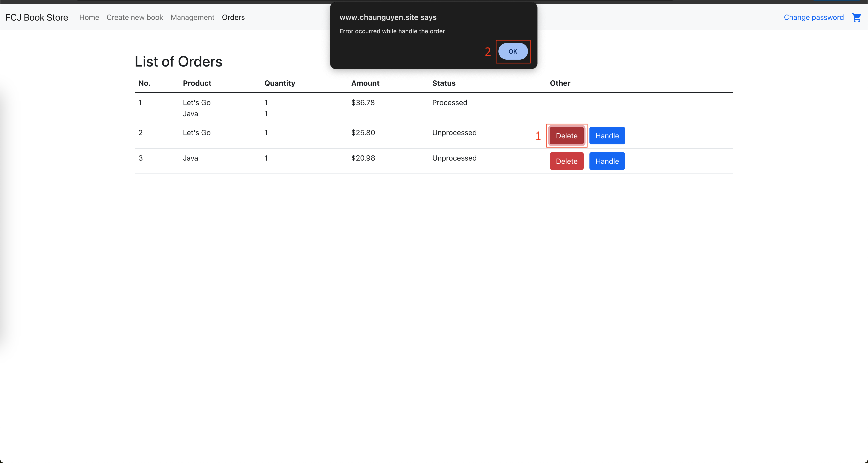Select Orders nav item

233,17
